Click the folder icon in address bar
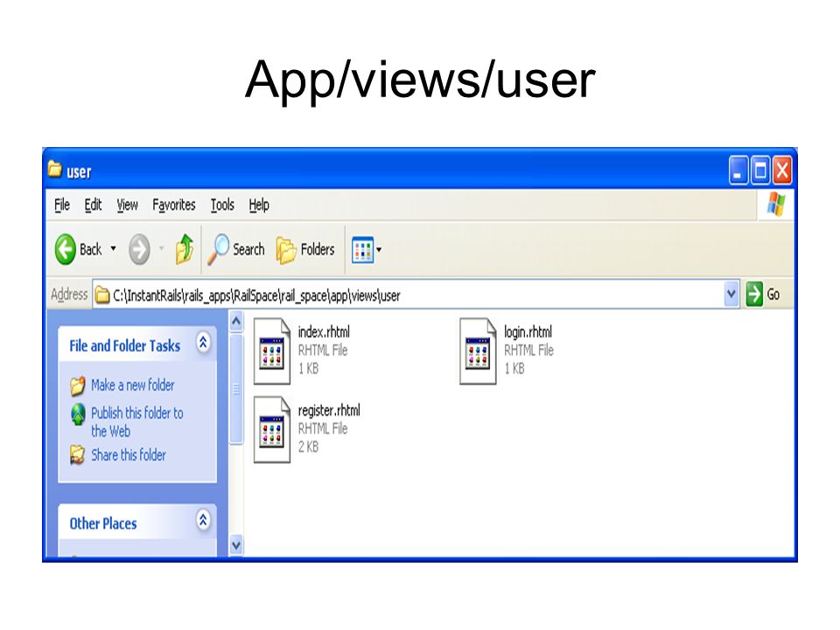This screenshot has height=630, width=840. pos(102,295)
